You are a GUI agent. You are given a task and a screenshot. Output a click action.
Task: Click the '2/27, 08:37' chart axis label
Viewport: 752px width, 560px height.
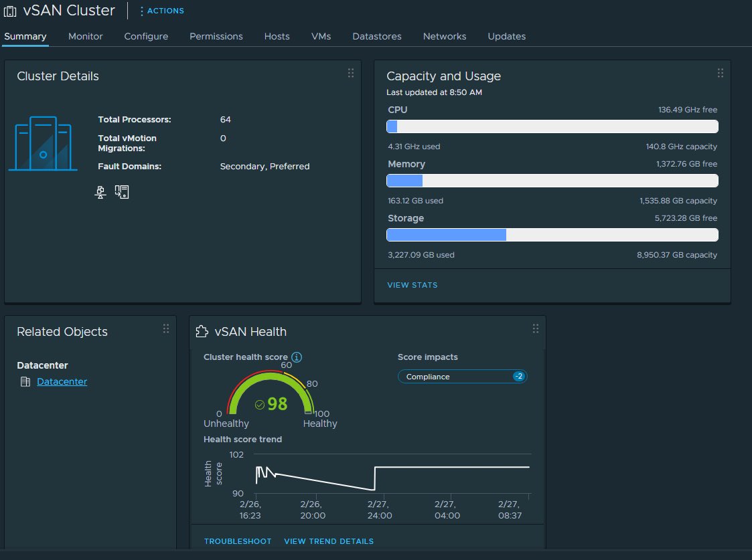pos(510,510)
